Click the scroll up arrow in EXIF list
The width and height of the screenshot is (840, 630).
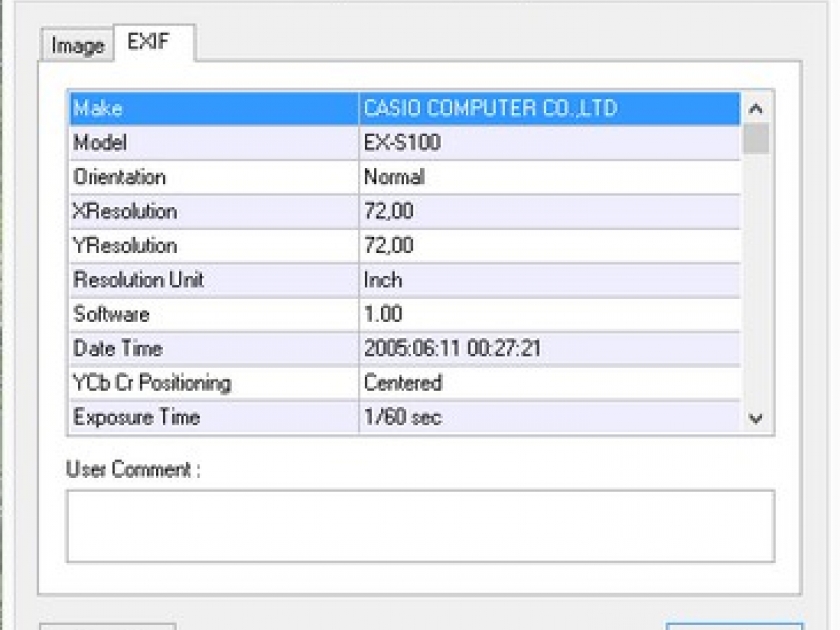point(755,109)
